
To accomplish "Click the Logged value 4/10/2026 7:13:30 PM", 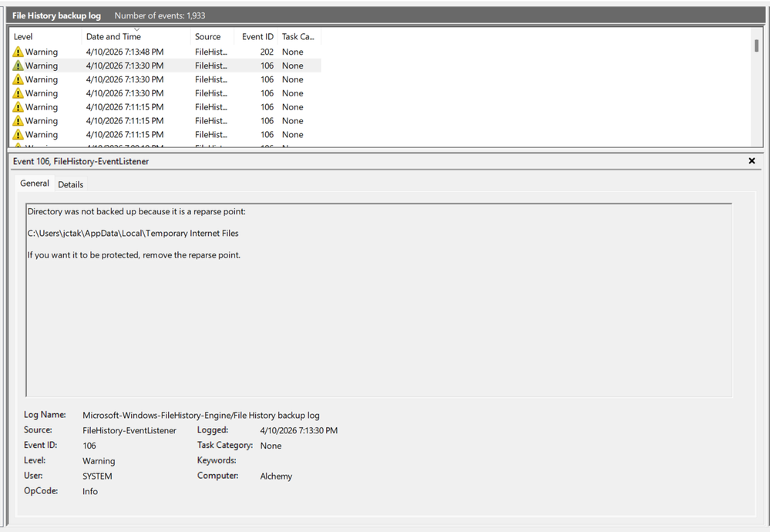I will (x=298, y=430).
